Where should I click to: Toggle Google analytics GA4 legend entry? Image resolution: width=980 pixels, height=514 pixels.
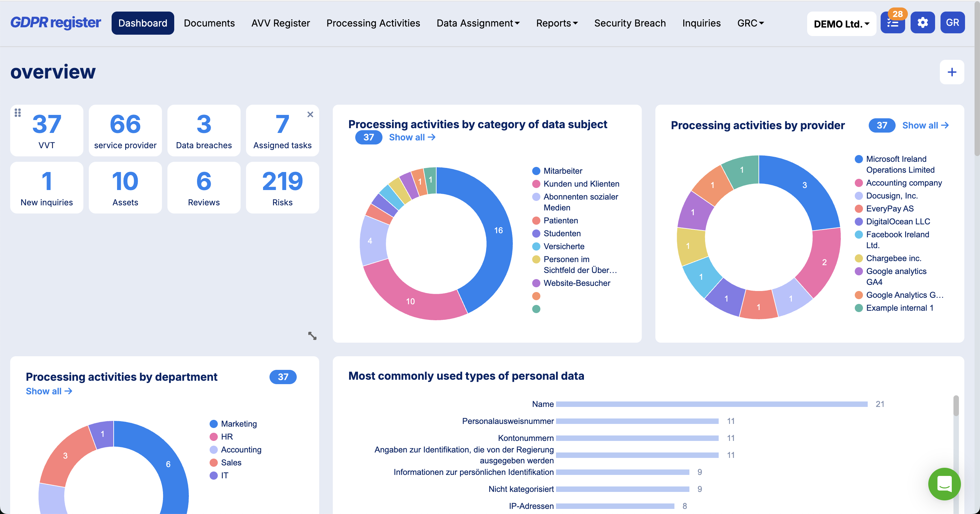(x=891, y=276)
